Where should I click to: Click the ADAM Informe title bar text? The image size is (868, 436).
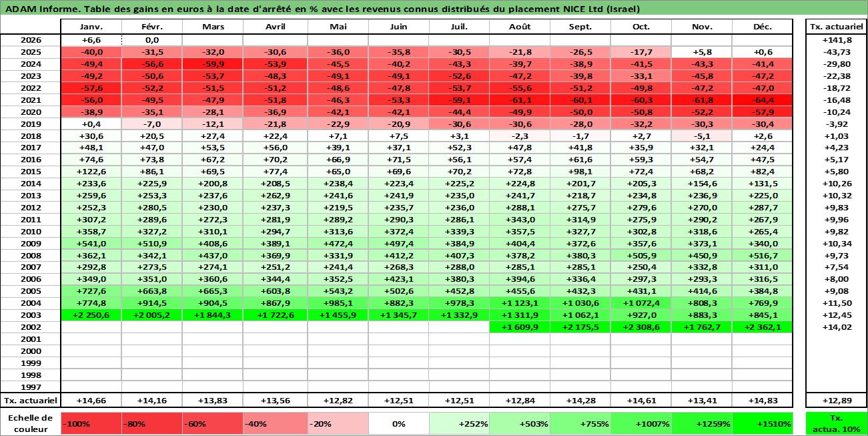[x=322, y=9]
